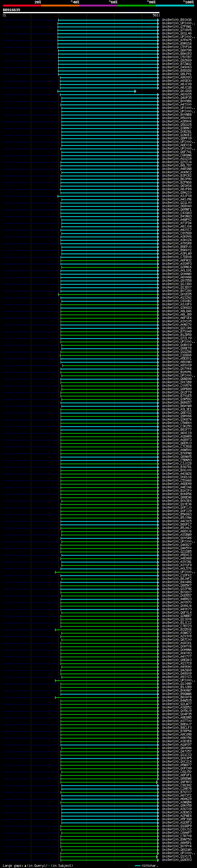Open hit UniRef100_A7PA75
This screenshot has height=868, width=197.
tap(177, 40)
